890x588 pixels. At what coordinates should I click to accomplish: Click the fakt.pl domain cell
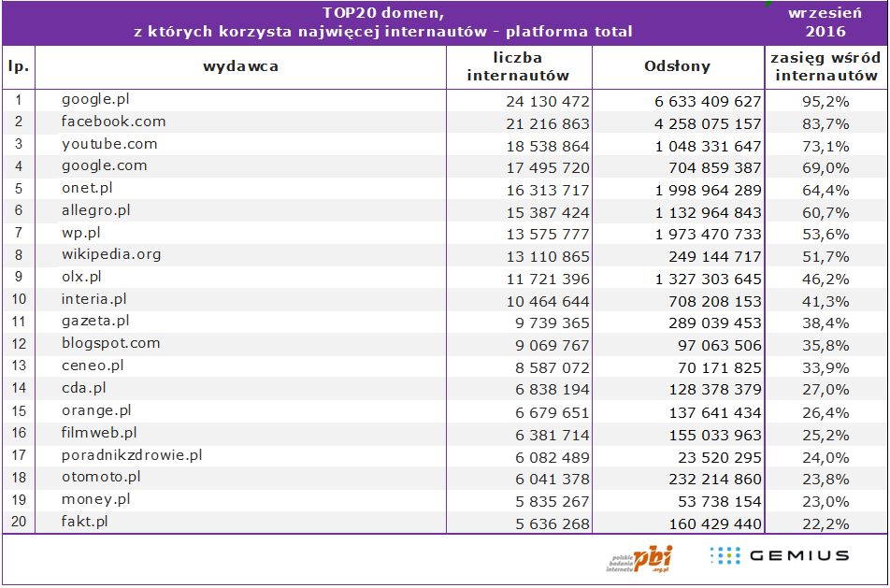[84, 522]
